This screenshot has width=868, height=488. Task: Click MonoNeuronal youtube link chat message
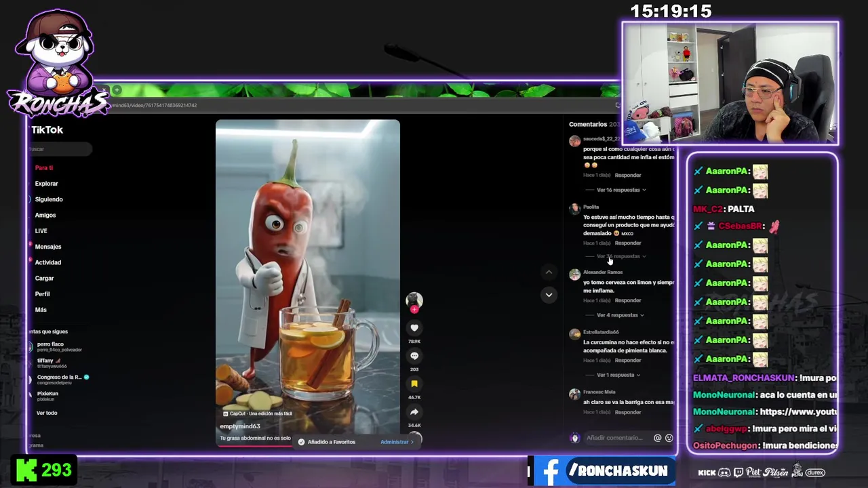(765, 411)
